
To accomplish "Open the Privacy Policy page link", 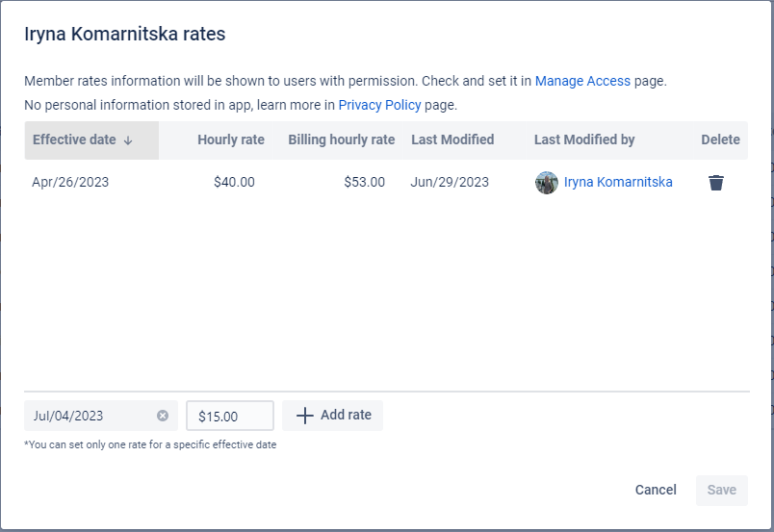I will point(379,104).
